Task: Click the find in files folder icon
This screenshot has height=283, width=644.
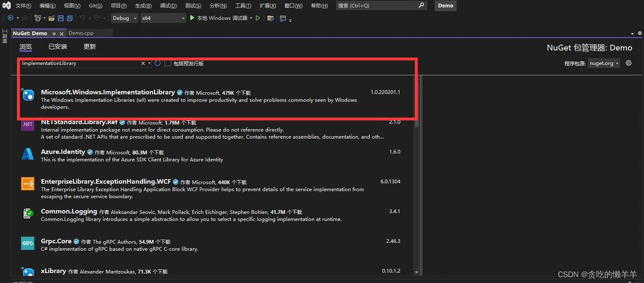Action: pos(271,18)
